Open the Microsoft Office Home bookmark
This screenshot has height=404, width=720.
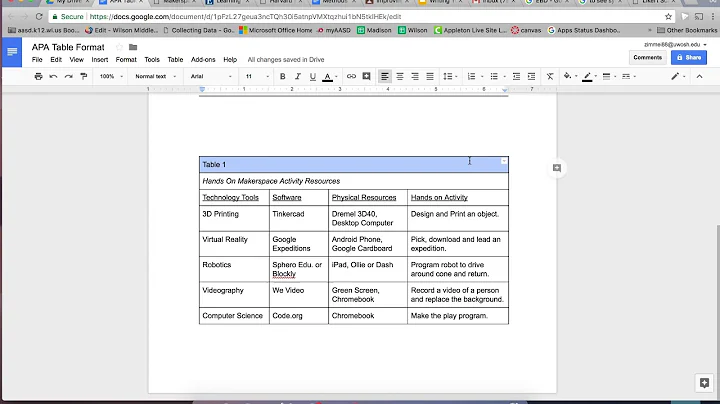tap(276, 30)
